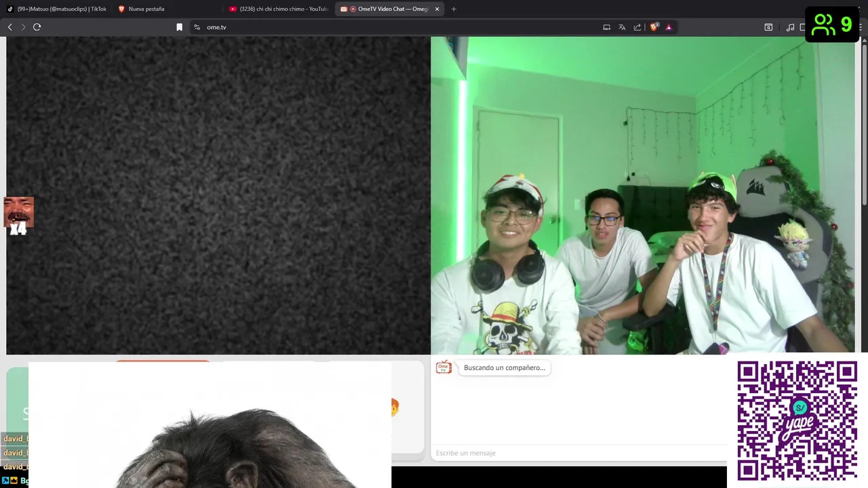Click the x4 emote overlay
868x488 pixels.
(18, 216)
